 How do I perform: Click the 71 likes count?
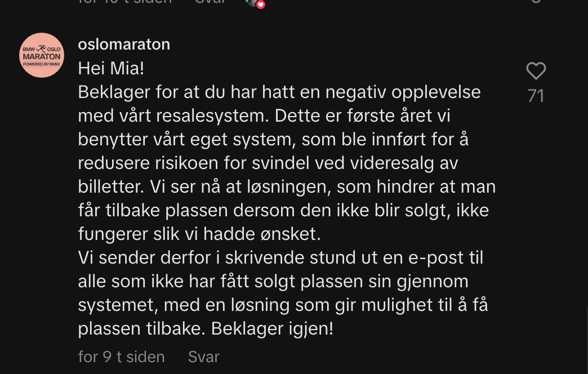pyautogui.click(x=536, y=96)
